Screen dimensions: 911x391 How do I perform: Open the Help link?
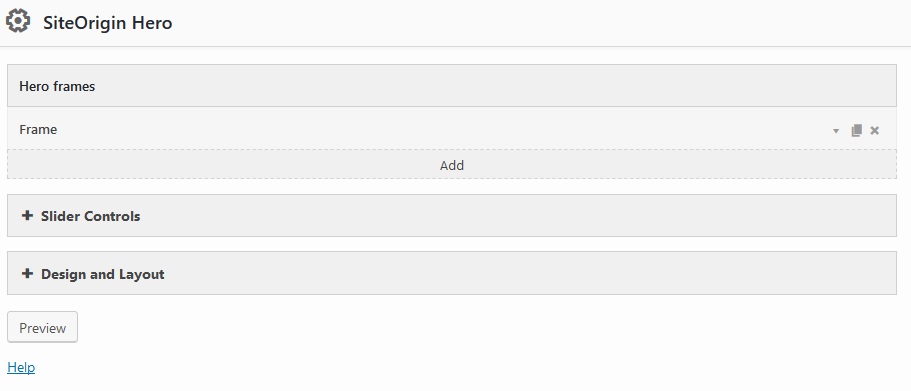point(21,367)
